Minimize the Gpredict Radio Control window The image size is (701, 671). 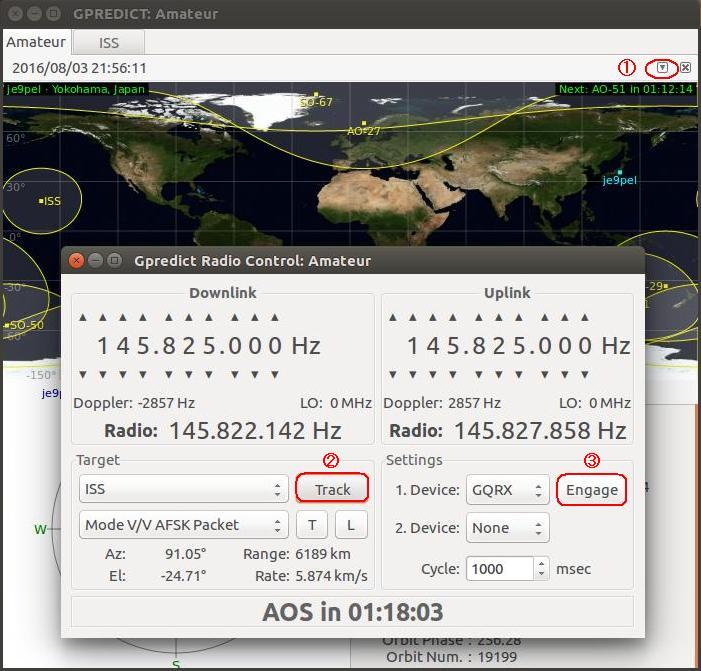[x=95, y=260]
